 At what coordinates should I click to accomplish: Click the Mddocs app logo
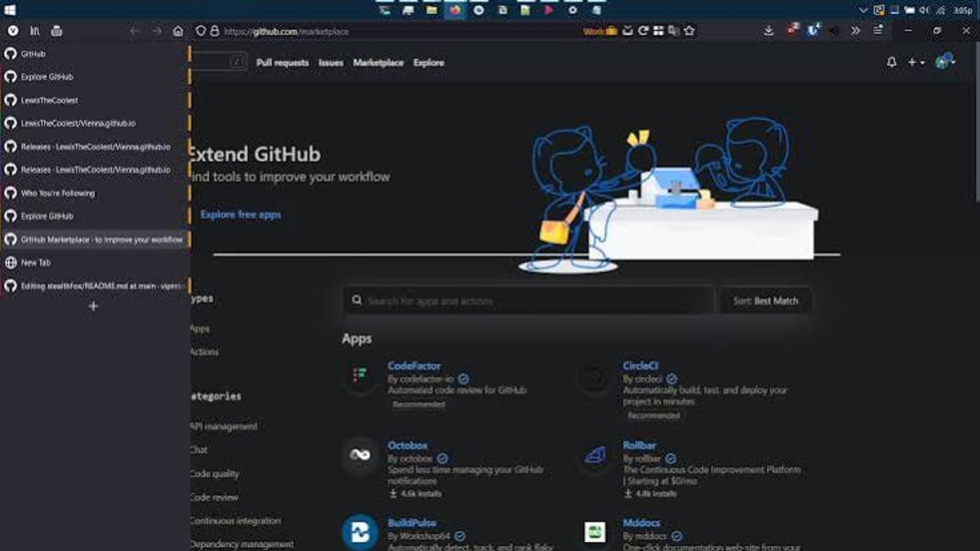tap(595, 532)
